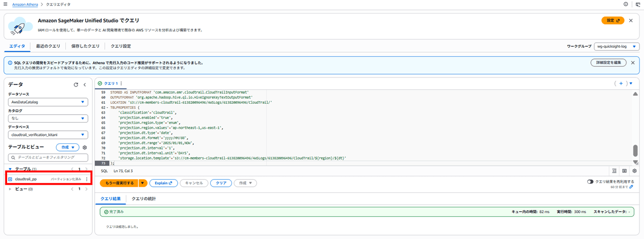Open the クエリ 1 tab three-dot menu

pos(121,84)
